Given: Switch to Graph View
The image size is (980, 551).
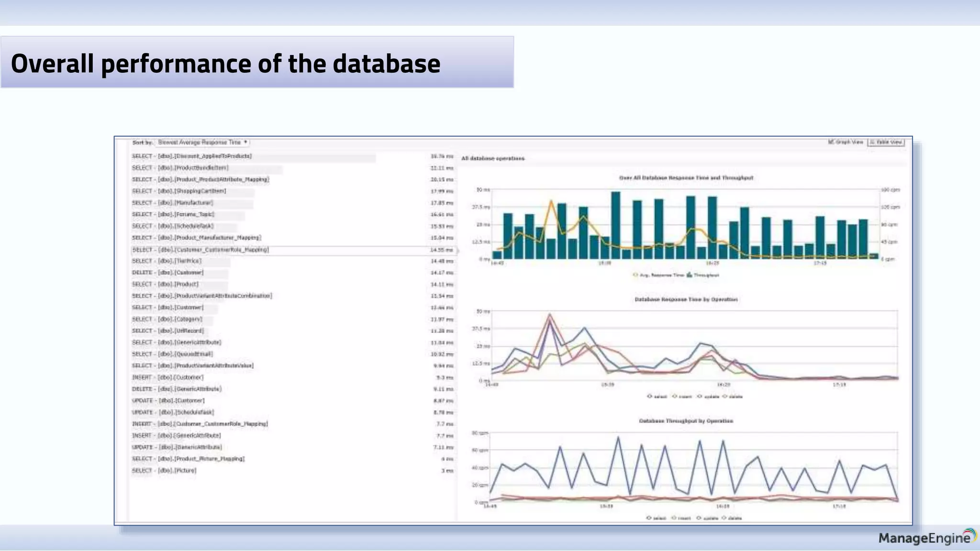Looking at the screenshot, I should (846, 142).
